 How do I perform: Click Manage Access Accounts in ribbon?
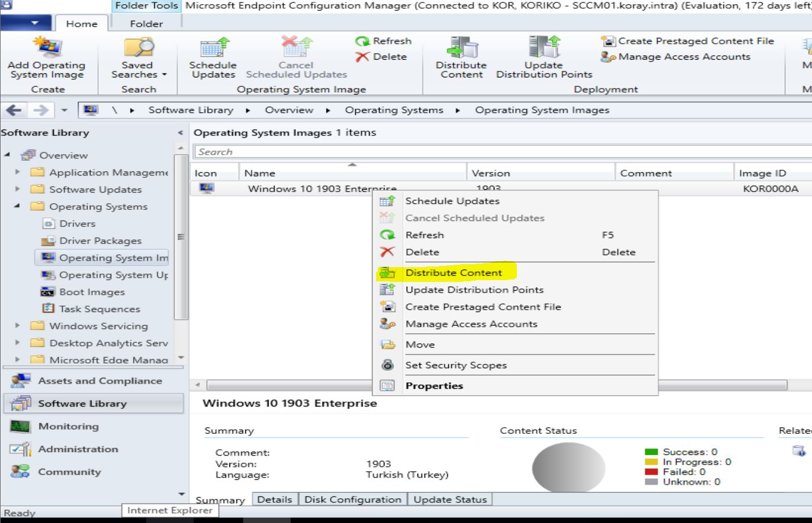675,57
